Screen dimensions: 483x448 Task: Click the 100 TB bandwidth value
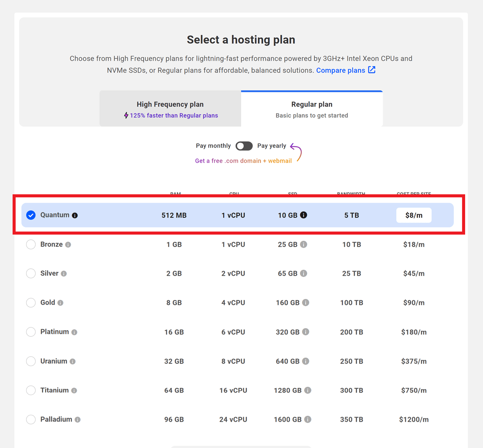pos(352,303)
